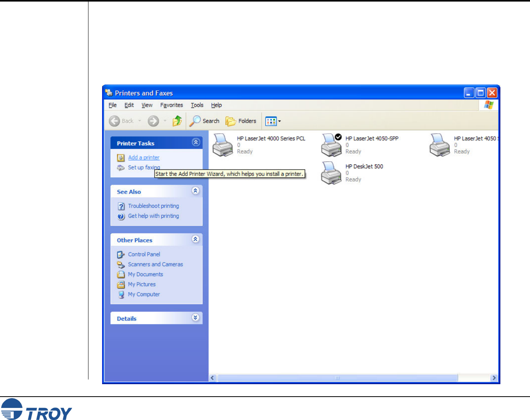Click the horizontal scrollbar thumb
The height and width of the screenshot is (420, 530).
click(x=337, y=378)
